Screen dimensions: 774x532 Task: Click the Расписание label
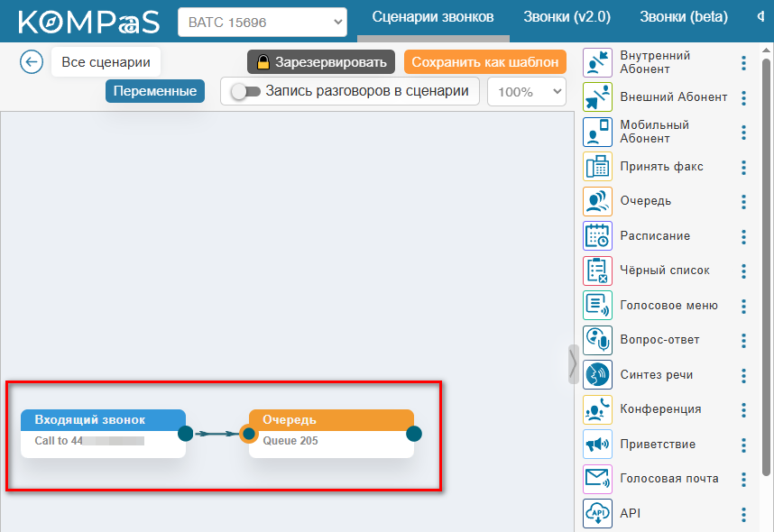click(655, 236)
